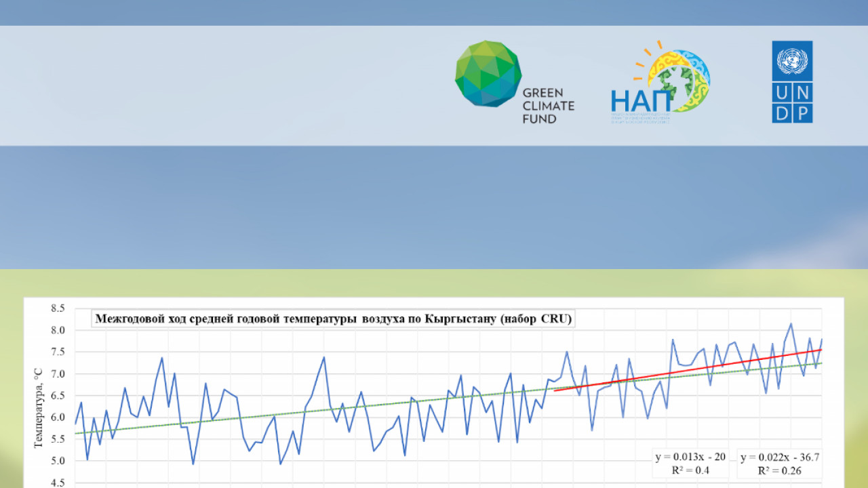Click the blue НАП lettering
868x488 pixels.
tap(640, 101)
